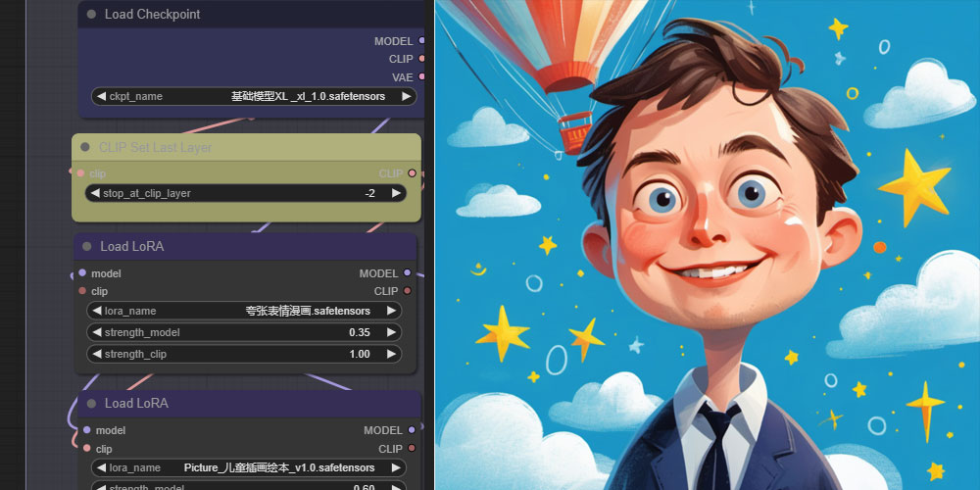Click model input port on Picture_儿童插画绘本 LoRA node
The height and width of the screenshot is (490, 980).
point(86,430)
